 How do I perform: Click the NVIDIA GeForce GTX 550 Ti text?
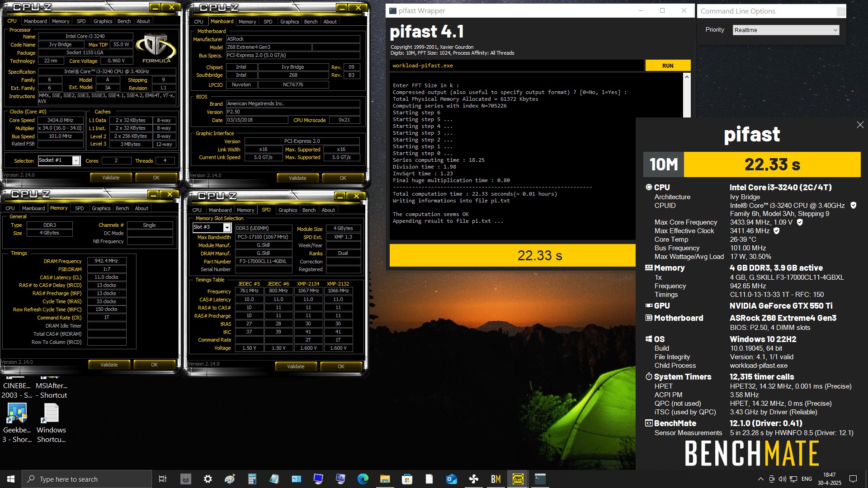click(x=781, y=306)
